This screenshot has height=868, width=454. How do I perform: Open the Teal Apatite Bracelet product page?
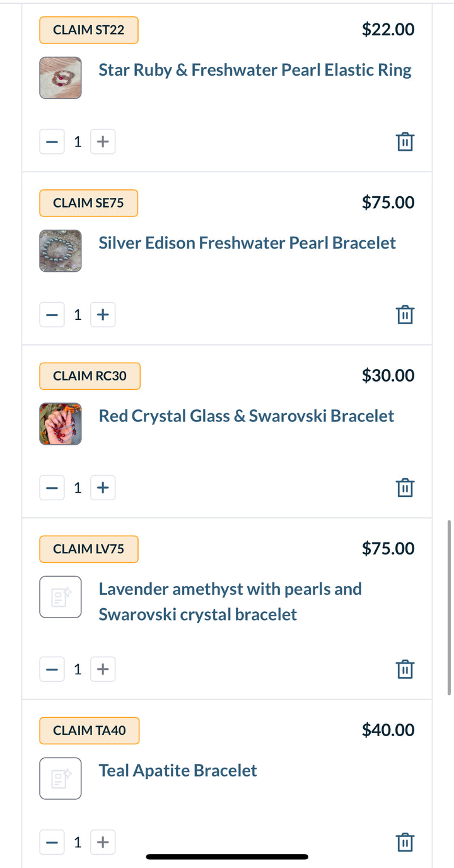click(x=178, y=771)
